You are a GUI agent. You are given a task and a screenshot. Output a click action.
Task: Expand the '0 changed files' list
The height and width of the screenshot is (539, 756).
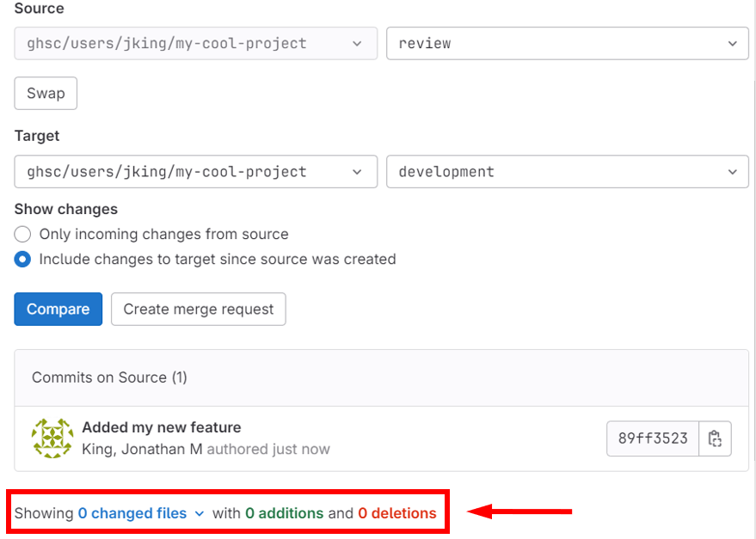point(141,513)
